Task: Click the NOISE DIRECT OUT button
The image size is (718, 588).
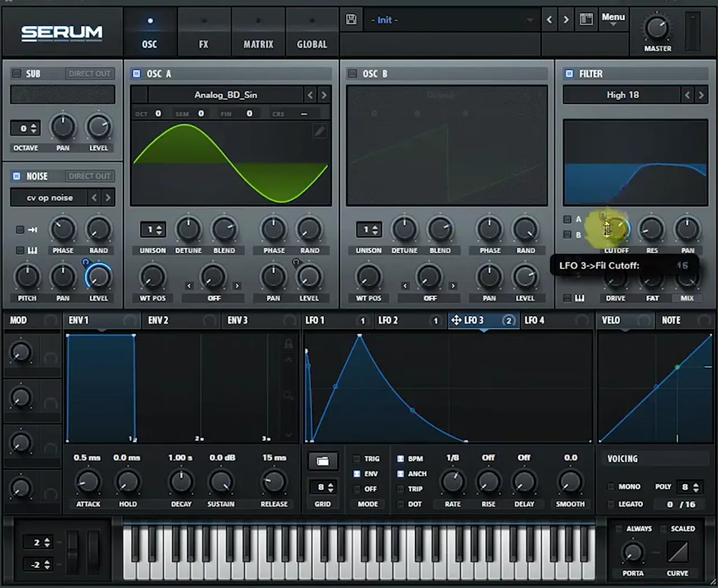Action: (x=90, y=176)
